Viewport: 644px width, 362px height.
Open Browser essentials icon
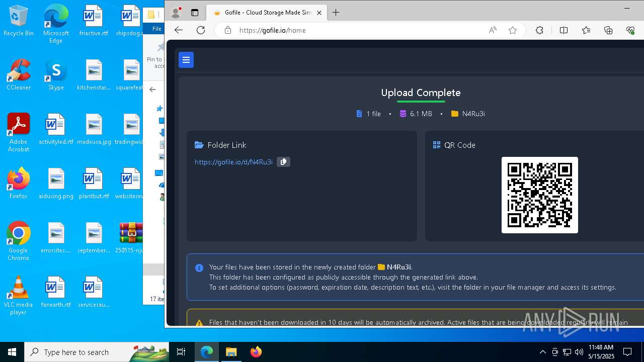click(630, 30)
